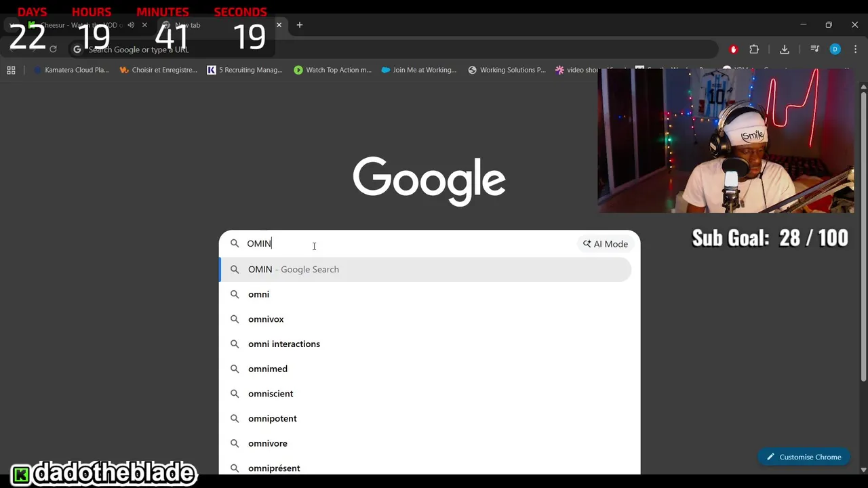
Task: Open the Downloads toolbar icon
Action: coord(785,49)
